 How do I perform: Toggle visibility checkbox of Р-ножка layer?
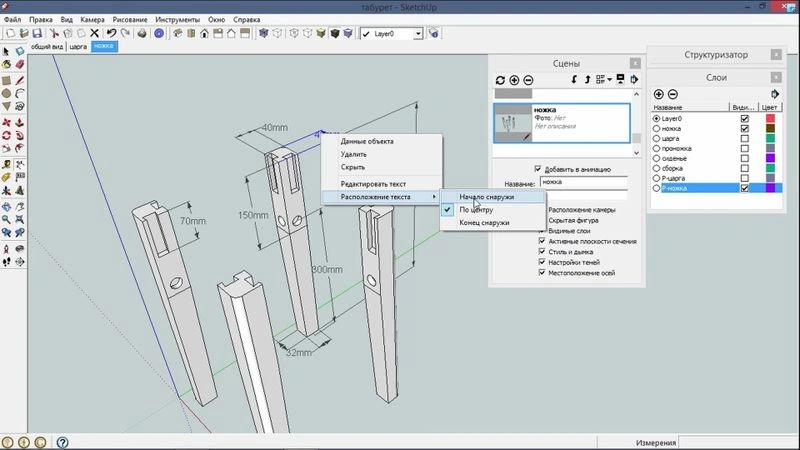click(745, 188)
